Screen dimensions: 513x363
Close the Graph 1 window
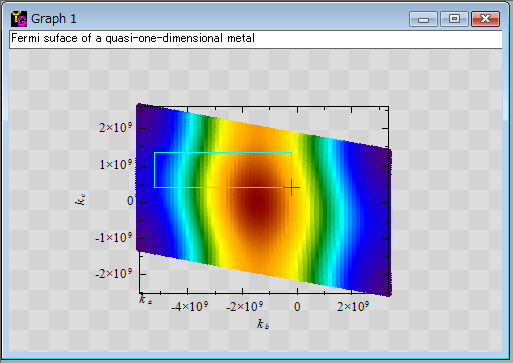(x=485, y=19)
